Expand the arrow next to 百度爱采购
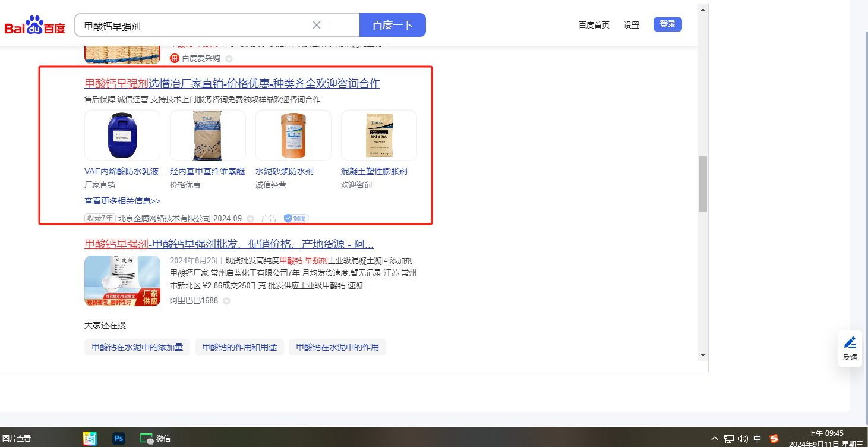868x447 pixels. click(229, 59)
